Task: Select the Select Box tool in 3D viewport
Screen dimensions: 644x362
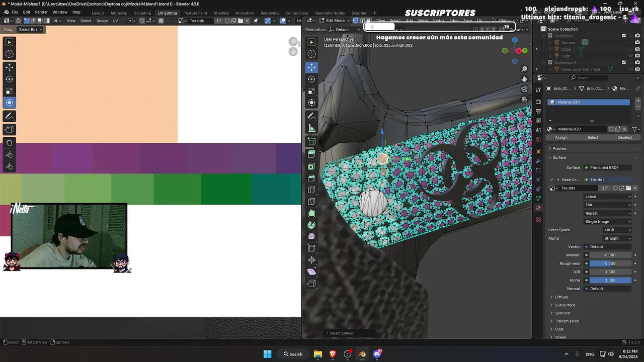Action: (x=311, y=42)
